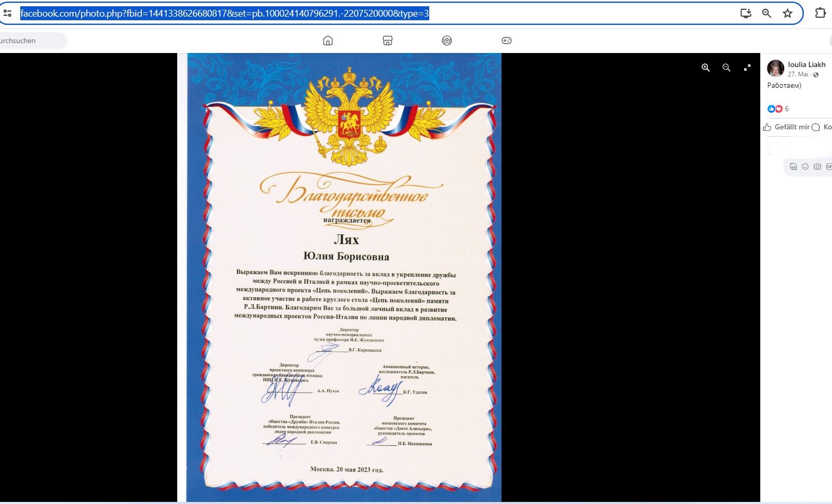Viewport: 832px width, 504px height.
Task: Insert an emoji in the comment
Action: tap(805, 167)
